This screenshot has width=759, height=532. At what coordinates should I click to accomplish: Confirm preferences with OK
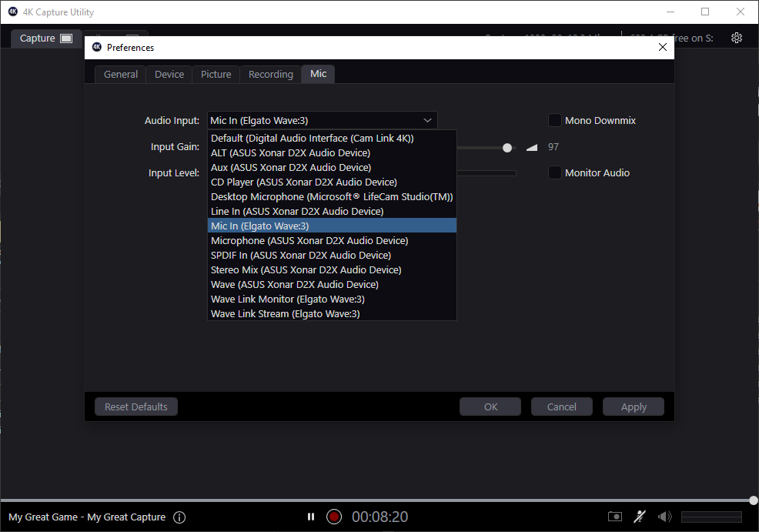(490, 407)
